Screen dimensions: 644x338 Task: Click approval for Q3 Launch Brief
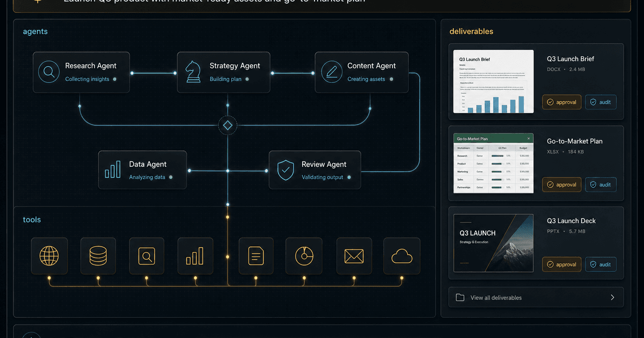tap(561, 102)
